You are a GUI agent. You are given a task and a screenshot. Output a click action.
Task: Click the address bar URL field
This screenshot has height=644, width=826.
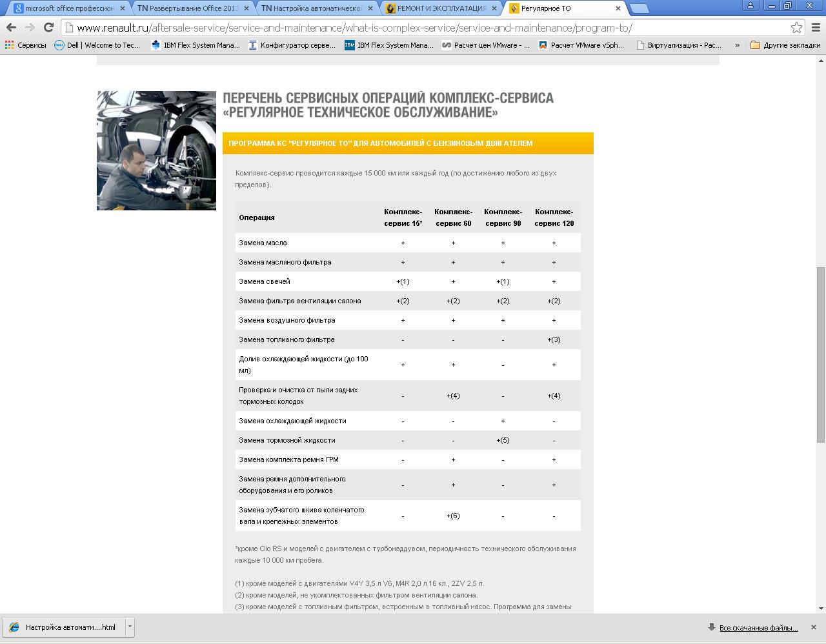tap(426, 28)
